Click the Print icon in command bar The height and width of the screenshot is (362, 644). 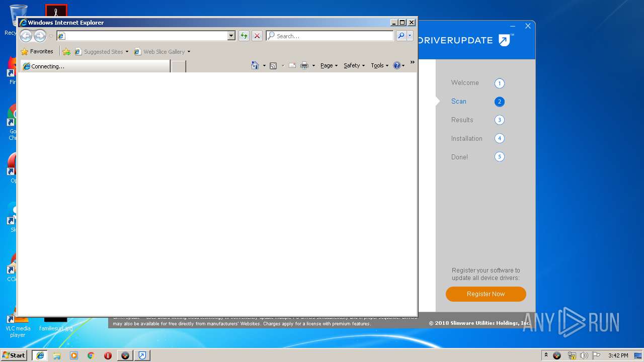click(304, 65)
